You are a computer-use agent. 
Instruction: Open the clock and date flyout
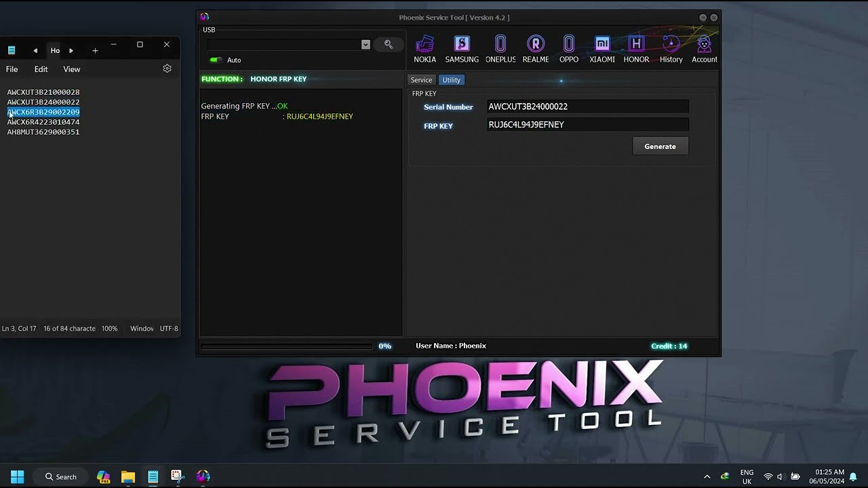click(827, 476)
